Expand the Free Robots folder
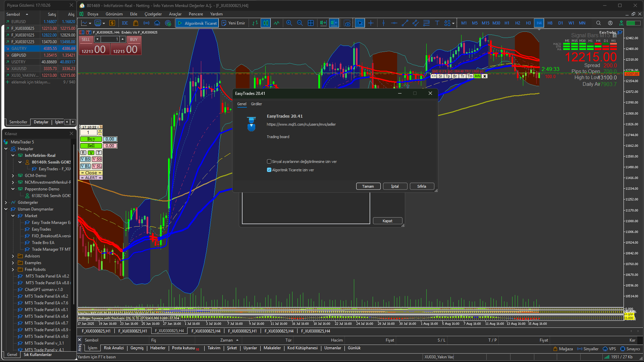644x362 pixels. coord(13,269)
